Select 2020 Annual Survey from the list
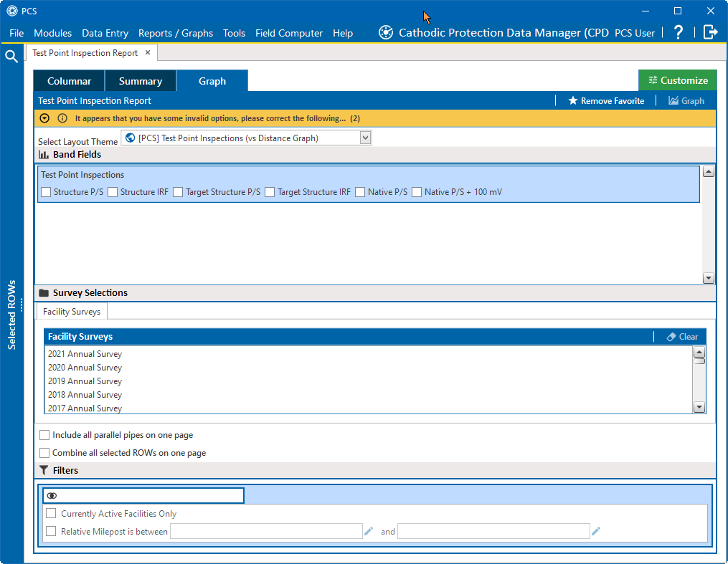The image size is (728, 564). 85,367
